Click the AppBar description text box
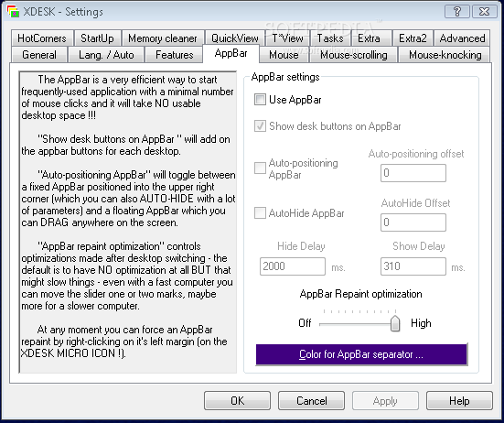504x423 pixels. 128,222
